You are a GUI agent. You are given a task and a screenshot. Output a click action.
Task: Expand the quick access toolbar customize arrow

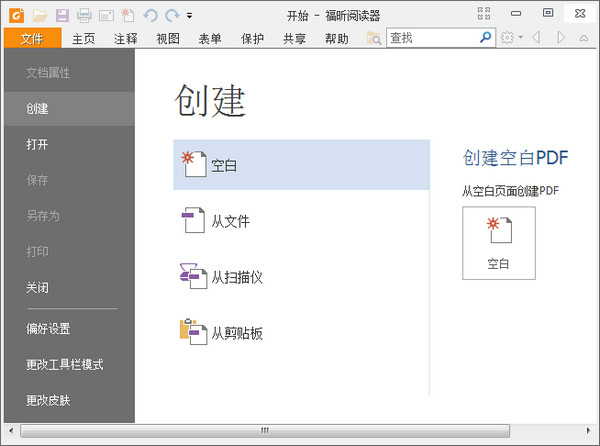190,16
